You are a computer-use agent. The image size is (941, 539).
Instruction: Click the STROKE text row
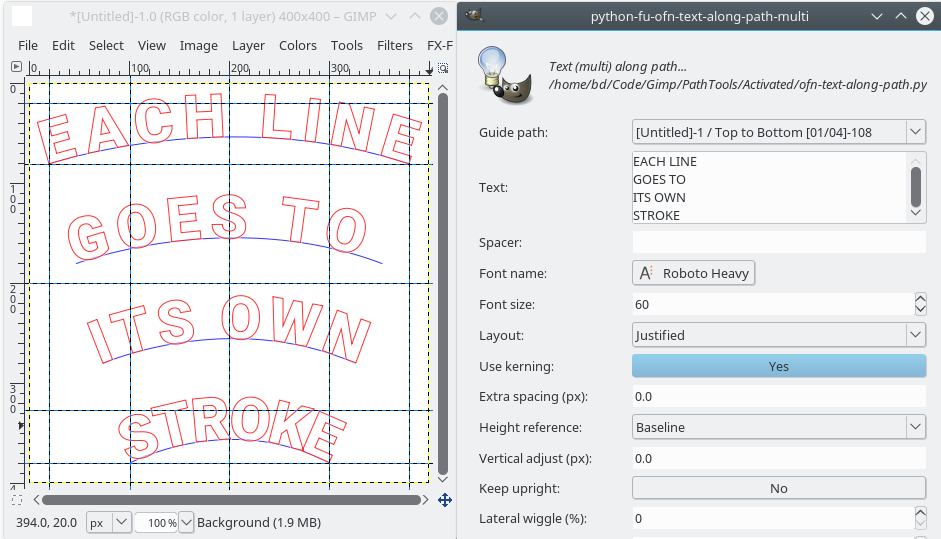pyautogui.click(x=656, y=215)
